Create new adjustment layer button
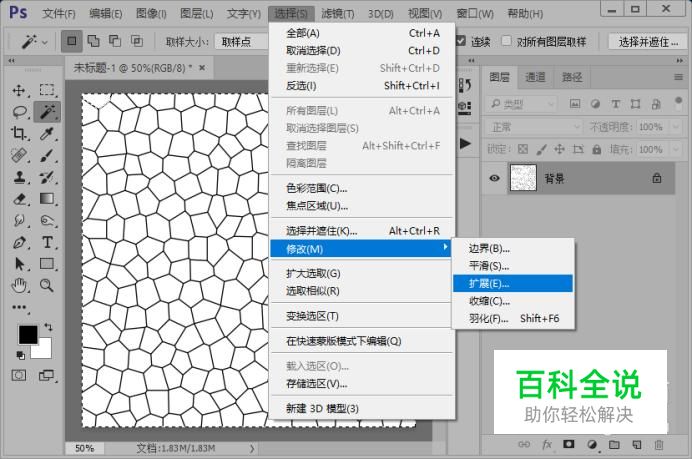692x459 pixels. [x=592, y=444]
